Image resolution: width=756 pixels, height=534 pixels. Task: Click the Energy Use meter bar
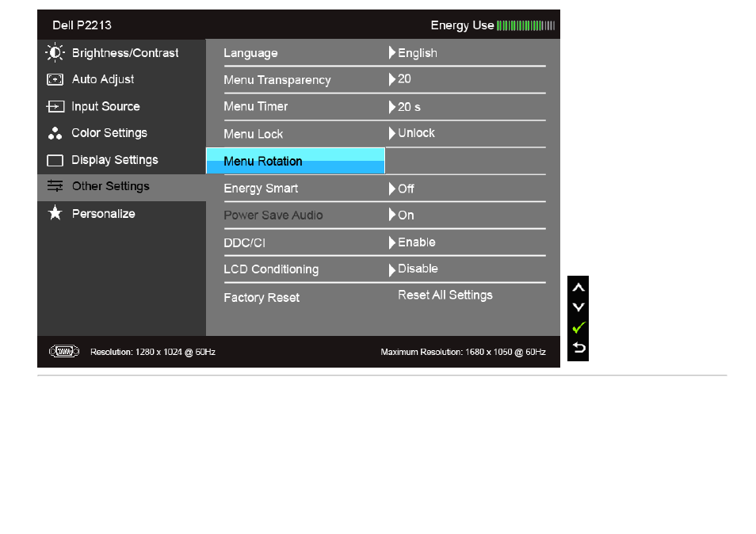(x=525, y=25)
